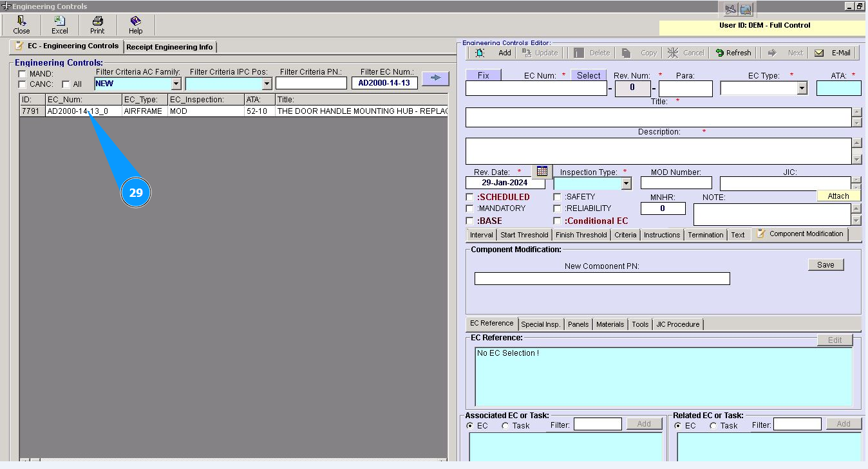
Task: Open the calendar picker beside Rev. Date
Action: pyautogui.click(x=542, y=171)
